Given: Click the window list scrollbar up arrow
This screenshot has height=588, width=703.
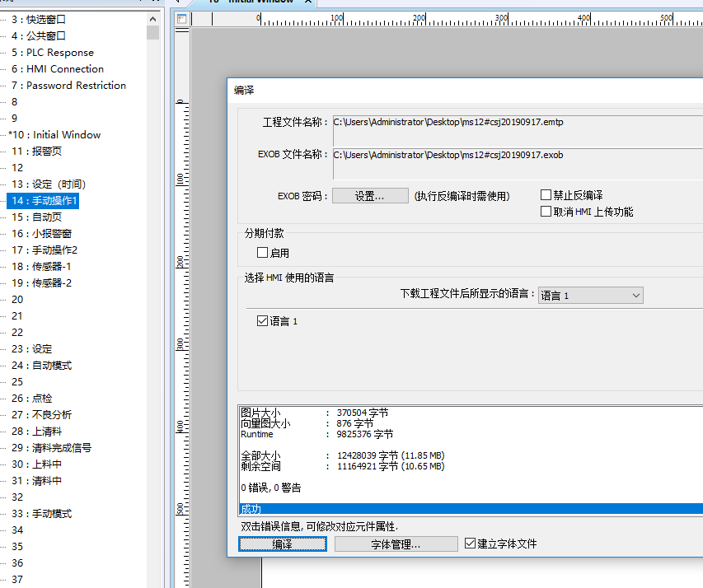Looking at the screenshot, I should pyautogui.click(x=153, y=19).
